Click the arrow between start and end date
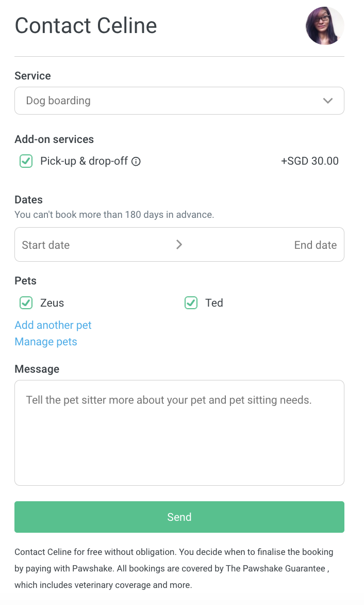The image size is (364, 605). point(179,245)
